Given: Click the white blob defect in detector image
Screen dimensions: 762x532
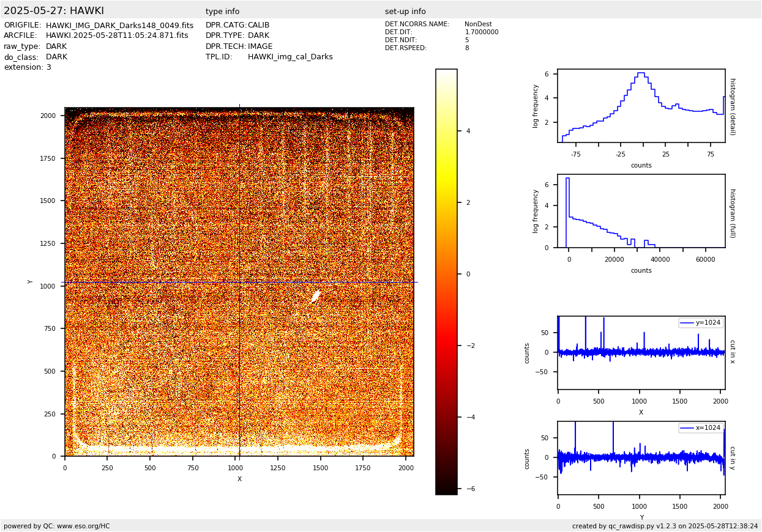Looking at the screenshot, I should (316, 297).
